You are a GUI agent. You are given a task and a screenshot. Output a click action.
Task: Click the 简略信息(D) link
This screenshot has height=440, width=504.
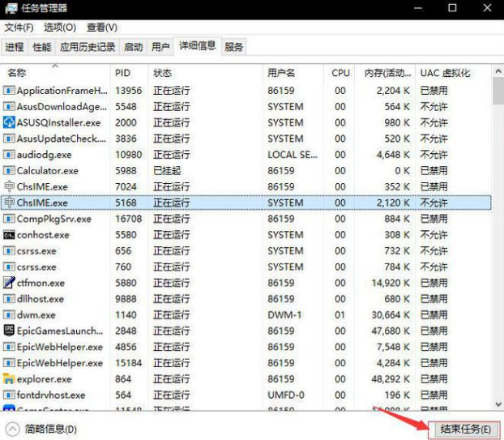(51, 429)
